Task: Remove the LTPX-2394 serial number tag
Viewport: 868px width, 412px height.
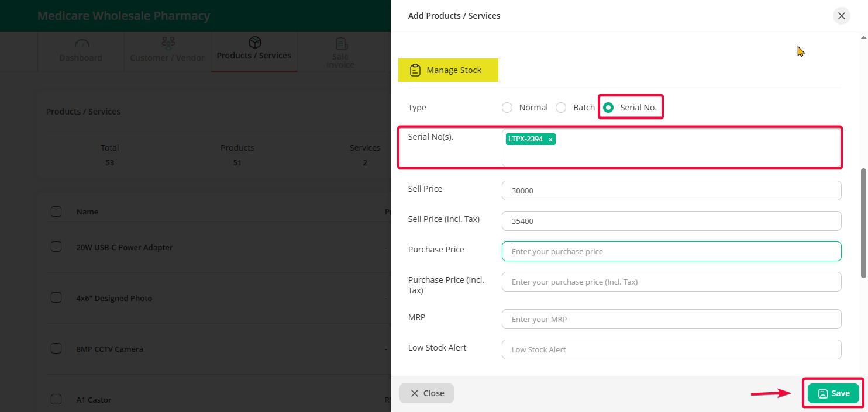Action: point(550,140)
